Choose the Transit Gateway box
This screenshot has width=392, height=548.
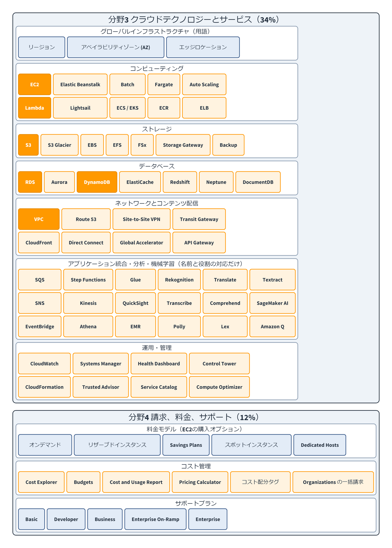pos(199,219)
